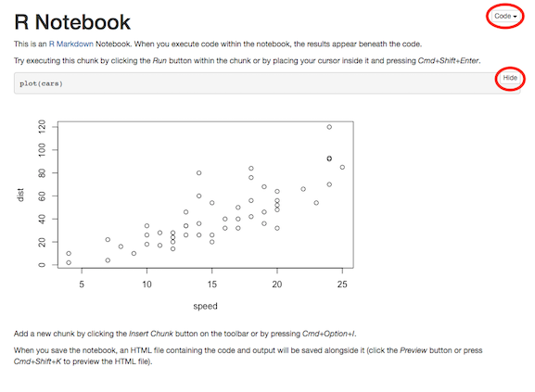Click the R Notebook heading

[x=72, y=22]
